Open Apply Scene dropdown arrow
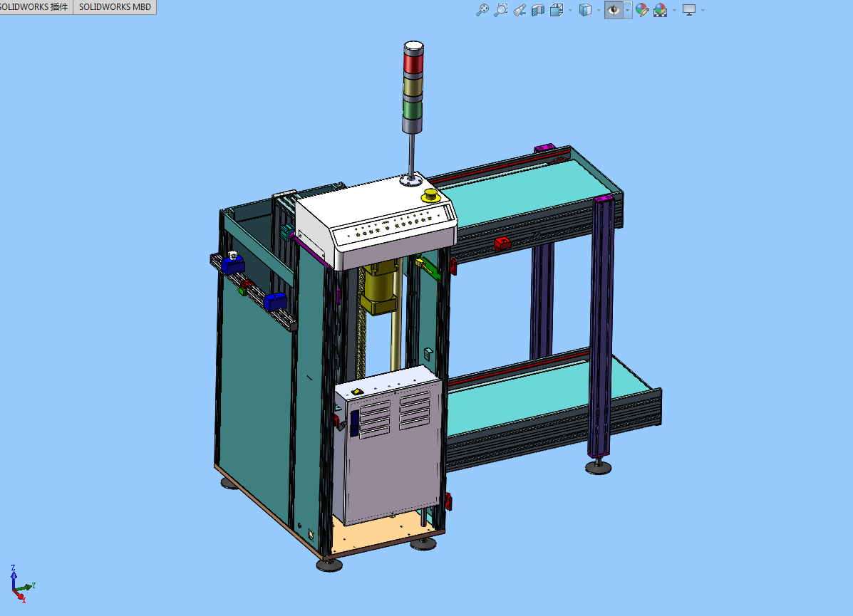 click(x=673, y=10)
